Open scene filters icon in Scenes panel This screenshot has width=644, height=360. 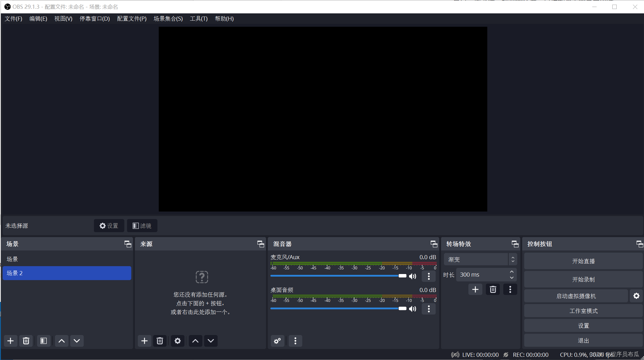click(44, 341)
